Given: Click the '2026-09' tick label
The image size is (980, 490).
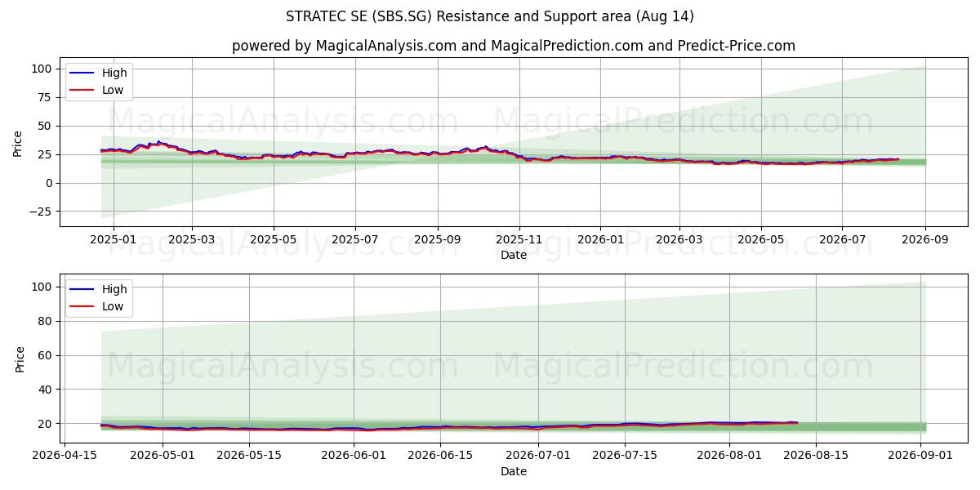Looking at the screenshot, I should pyautogui.click(x=924, y=239).
